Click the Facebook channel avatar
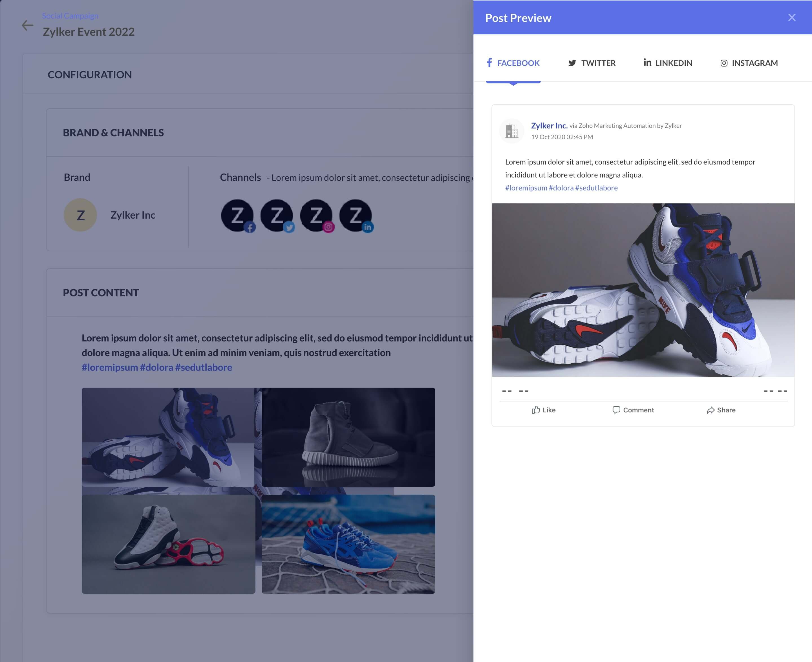The image size is (812, 662). pyautogui.click(x=238, y=216)
